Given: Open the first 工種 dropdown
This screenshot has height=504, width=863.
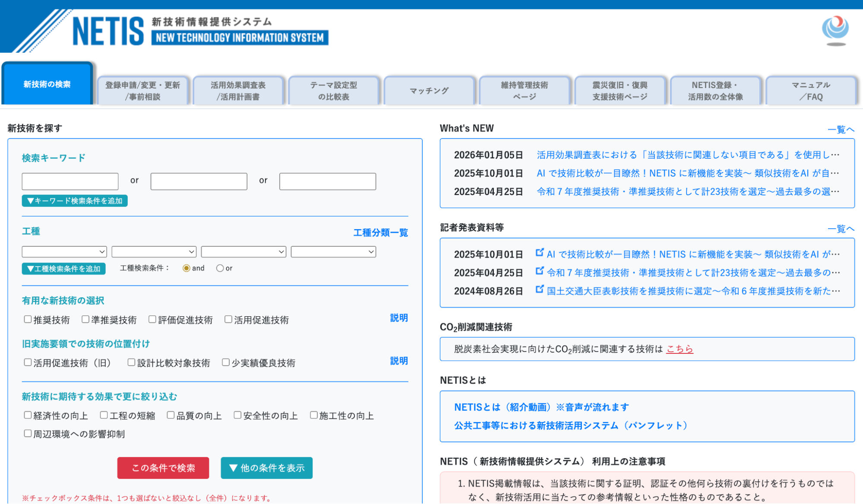Looking at the screenshot, I should point(64,252).
